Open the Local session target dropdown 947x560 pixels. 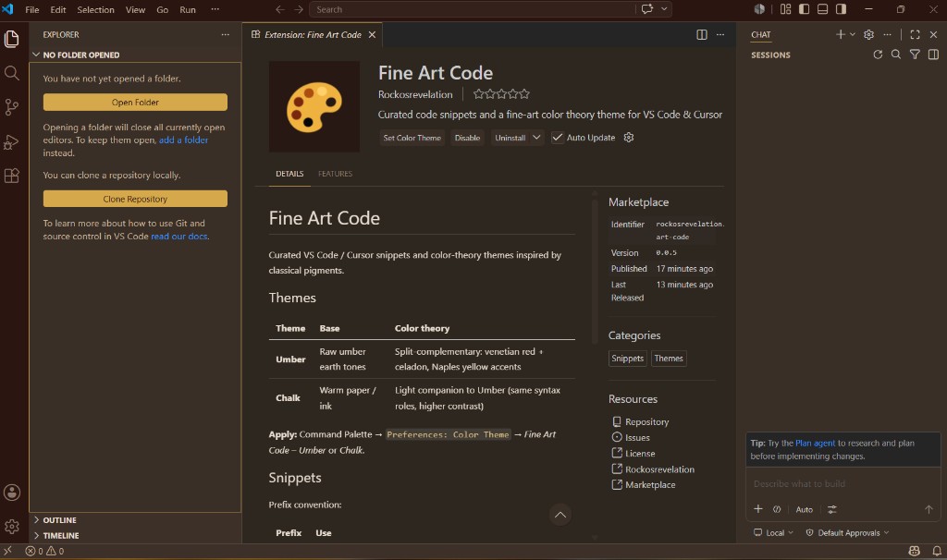[774, 533]
